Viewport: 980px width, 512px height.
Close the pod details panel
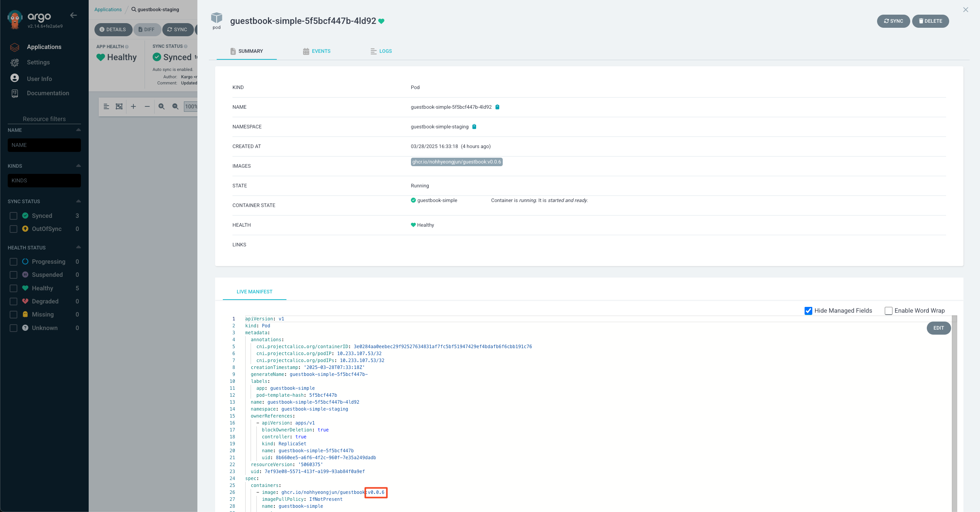point(965,10)
